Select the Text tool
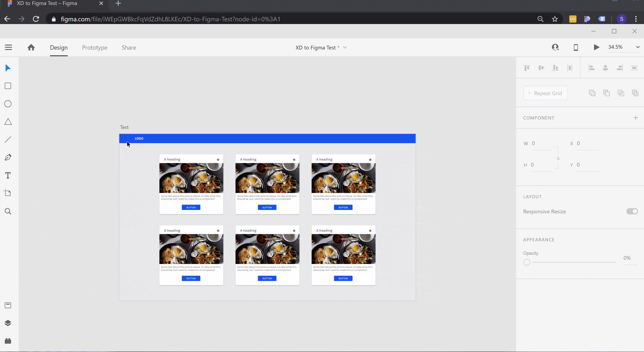 click(8, 176)
